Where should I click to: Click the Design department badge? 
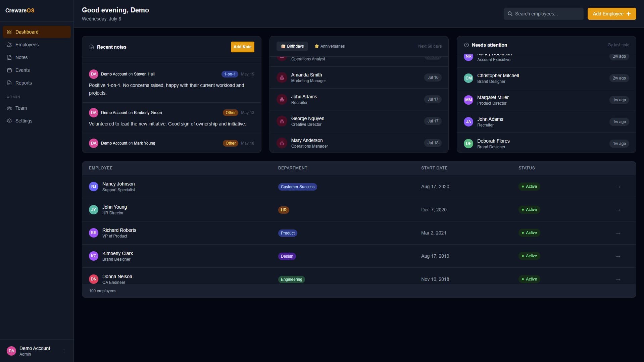[x=287, y=256]
